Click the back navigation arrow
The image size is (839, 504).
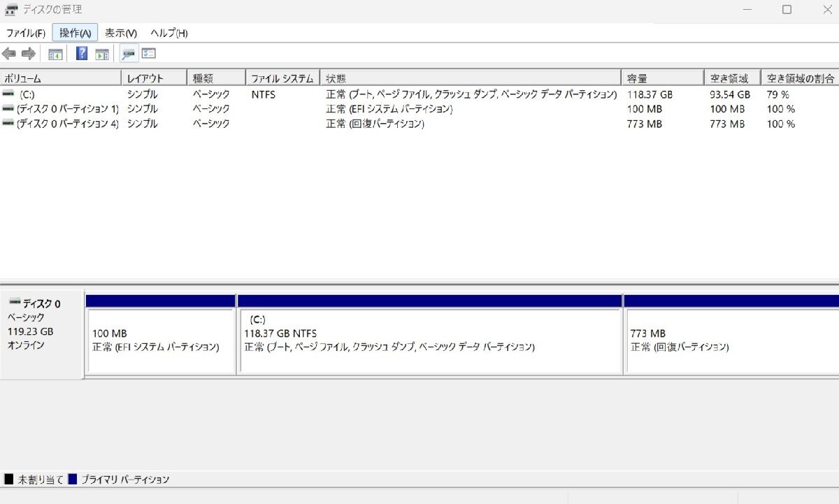[9, 53]
